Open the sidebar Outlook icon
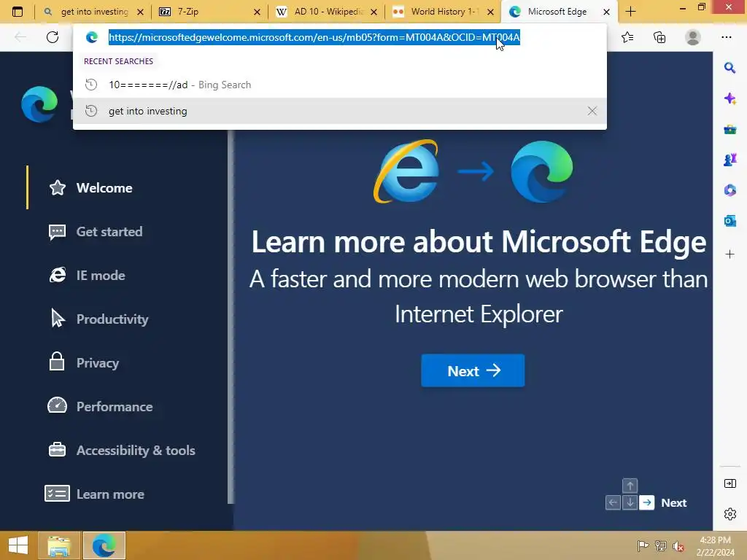The image size is (747, 560). [x=729, y=221]
